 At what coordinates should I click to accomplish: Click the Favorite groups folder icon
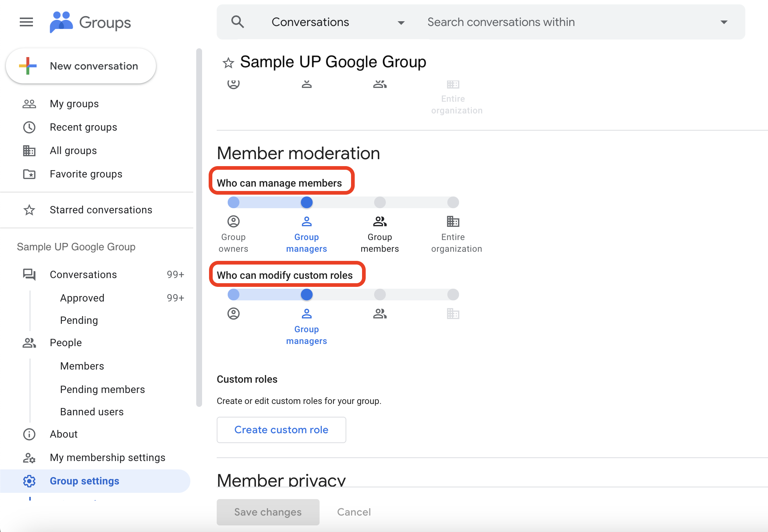[x=29, y=174]
